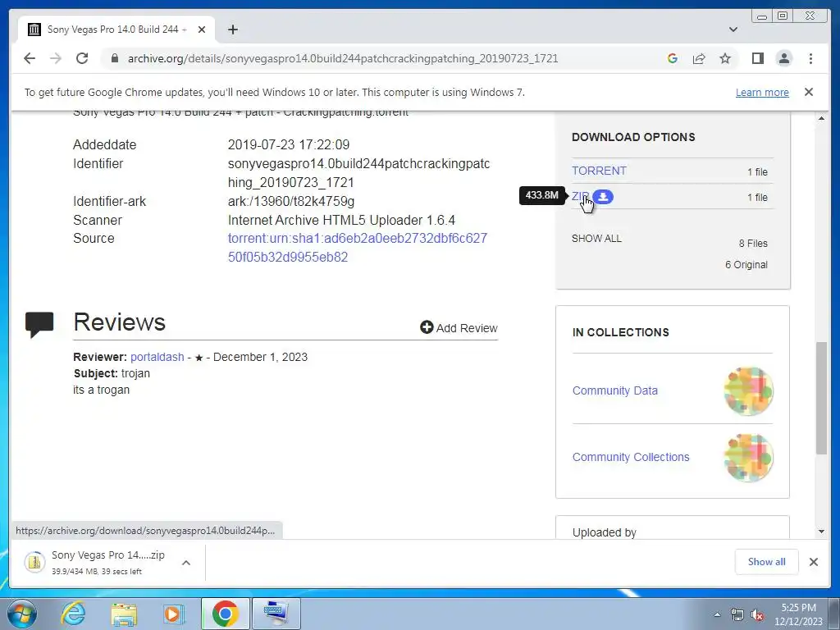The width and height of the screenshot is (840, 630).
Task: Share this page via share icon
Action: pos(699,58)
